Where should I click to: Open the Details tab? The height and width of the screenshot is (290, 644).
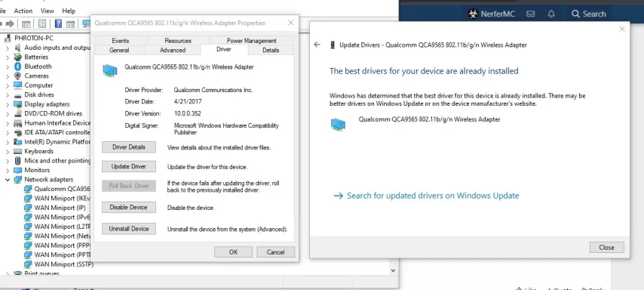point(271,50)
